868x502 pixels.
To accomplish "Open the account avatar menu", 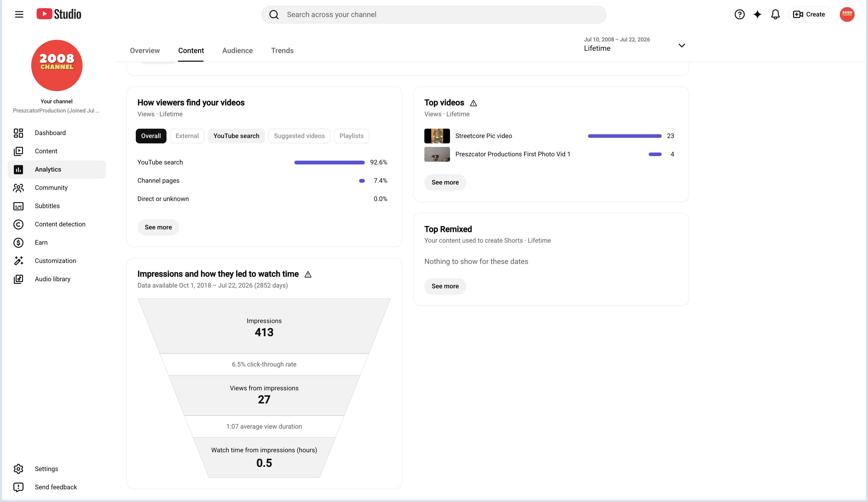I will click(x=847, y=14).
